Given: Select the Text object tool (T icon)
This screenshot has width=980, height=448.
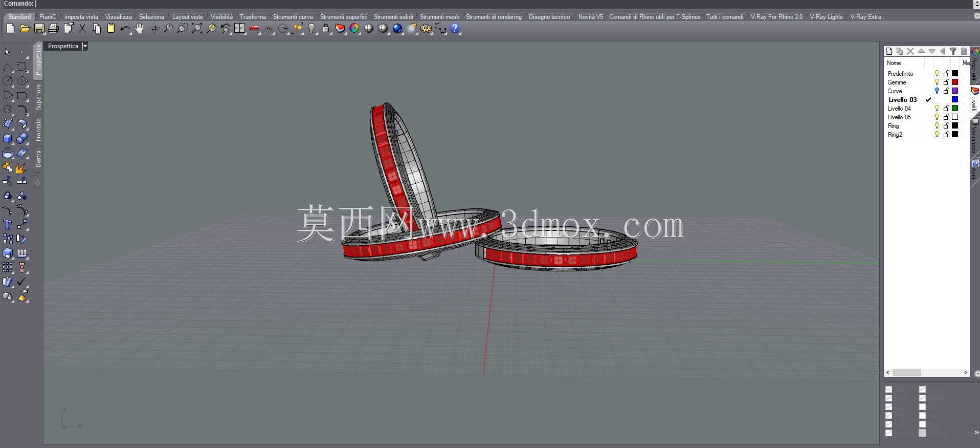Looking at the screenshot, I should point(8,225).
